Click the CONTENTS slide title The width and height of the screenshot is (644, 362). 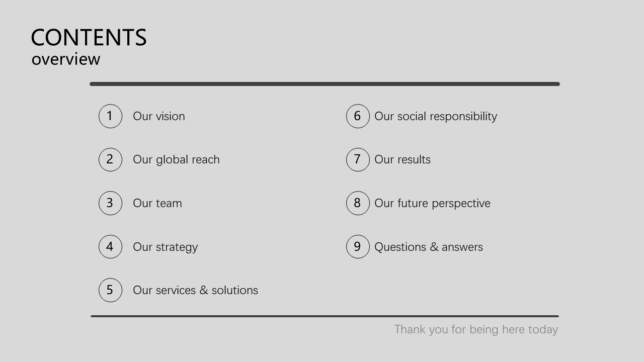coord(89,38)
